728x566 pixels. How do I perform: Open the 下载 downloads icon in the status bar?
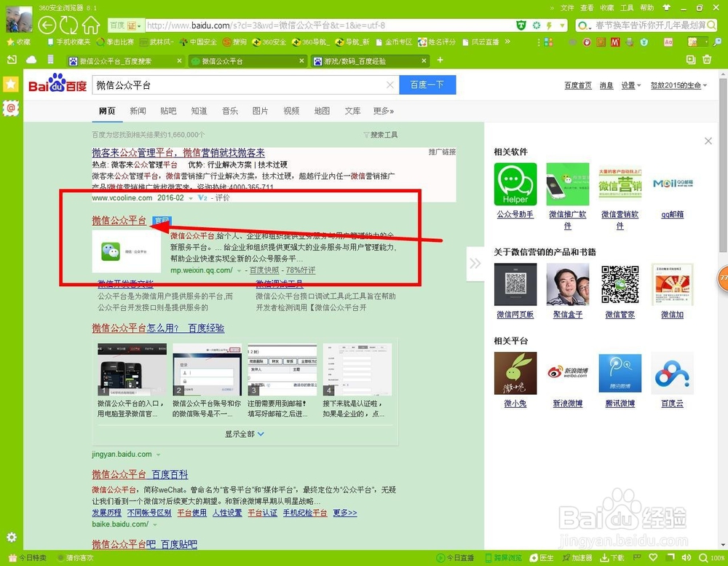pos(612,558)
